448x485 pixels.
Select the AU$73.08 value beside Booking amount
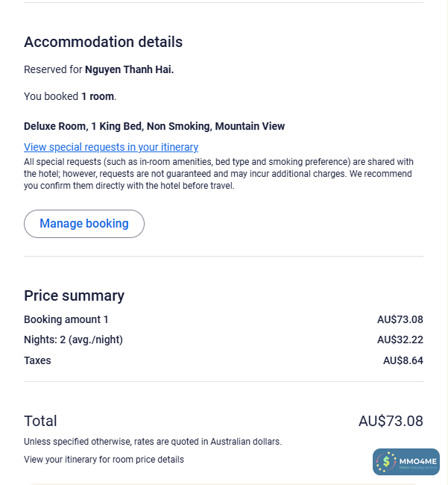coord(400,319)
